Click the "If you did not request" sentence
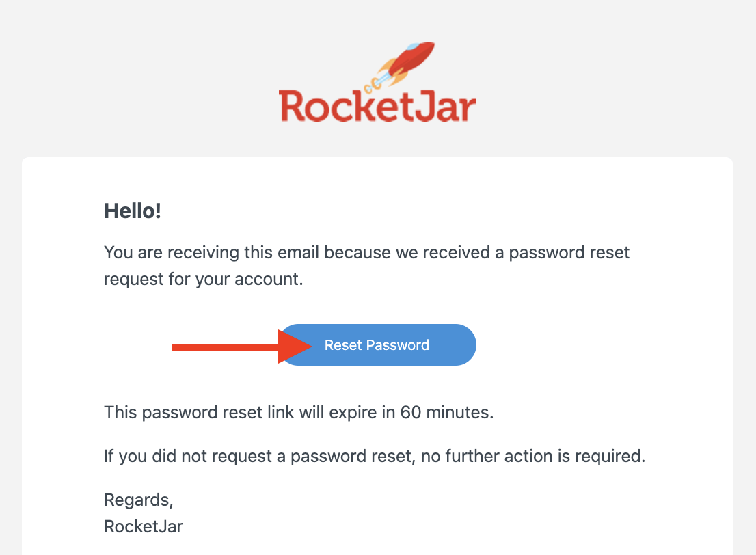This screenshot has height=555, width=756. tap(375, 456)
